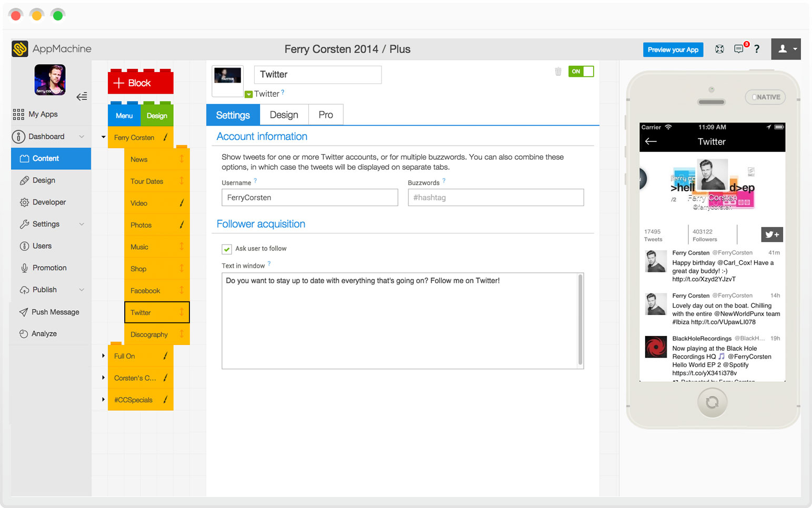Click inside the Buzzwords hashtag field

[495, 197]
